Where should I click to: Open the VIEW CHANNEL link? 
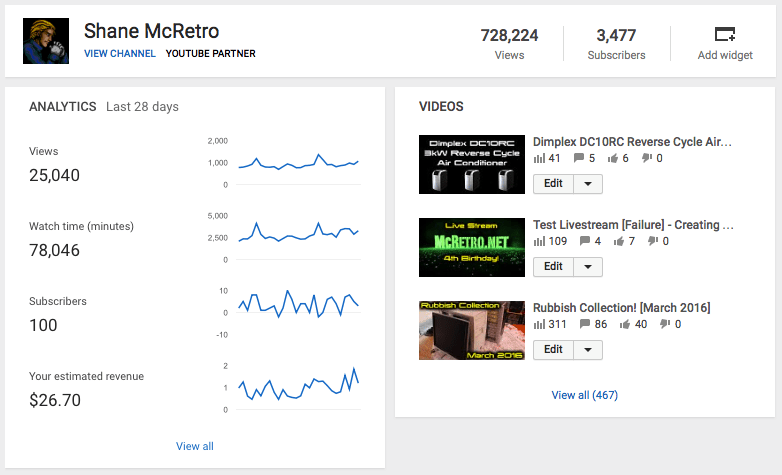[120, 53]
